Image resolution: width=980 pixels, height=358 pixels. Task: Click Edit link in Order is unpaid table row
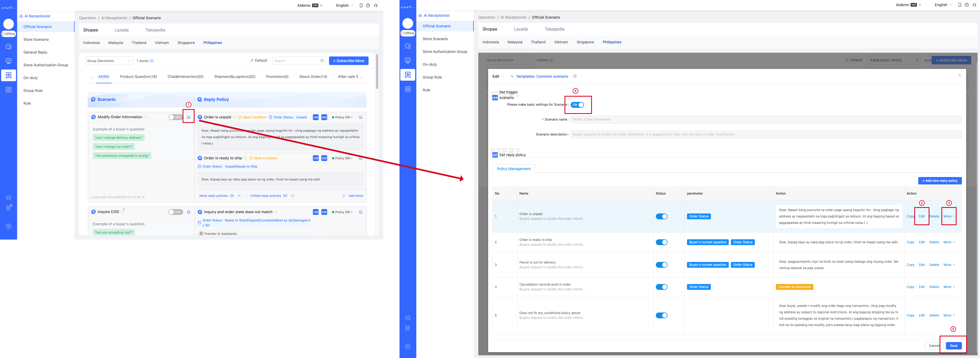tap(922, 216)
